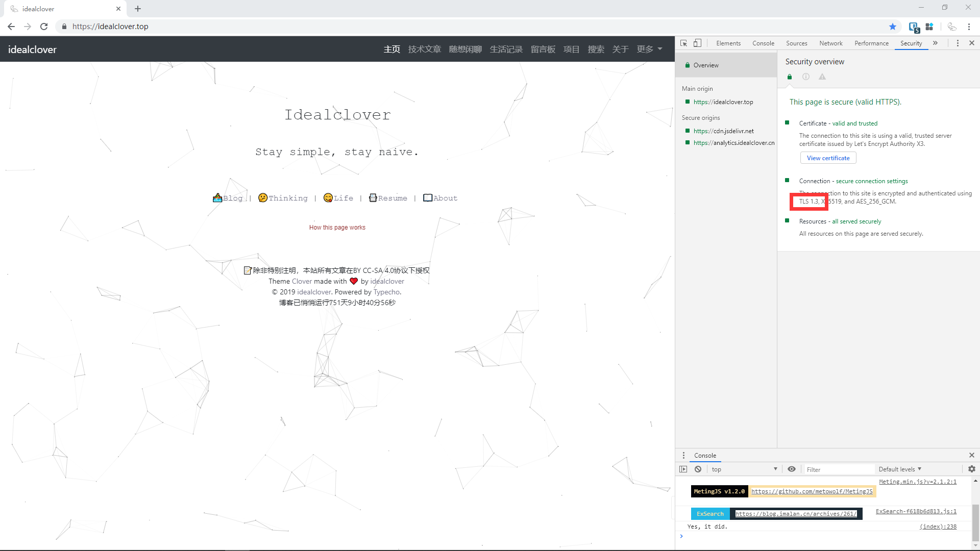Open the 技术文章 nav item
This screenshot has width=980, height=551.
pos(424,49)
